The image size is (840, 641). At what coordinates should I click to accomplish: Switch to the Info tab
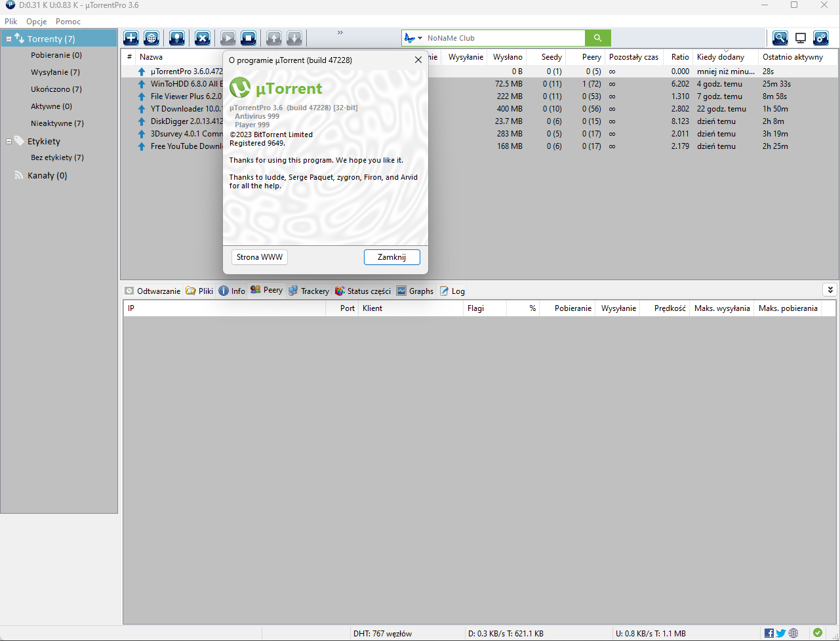232,291
